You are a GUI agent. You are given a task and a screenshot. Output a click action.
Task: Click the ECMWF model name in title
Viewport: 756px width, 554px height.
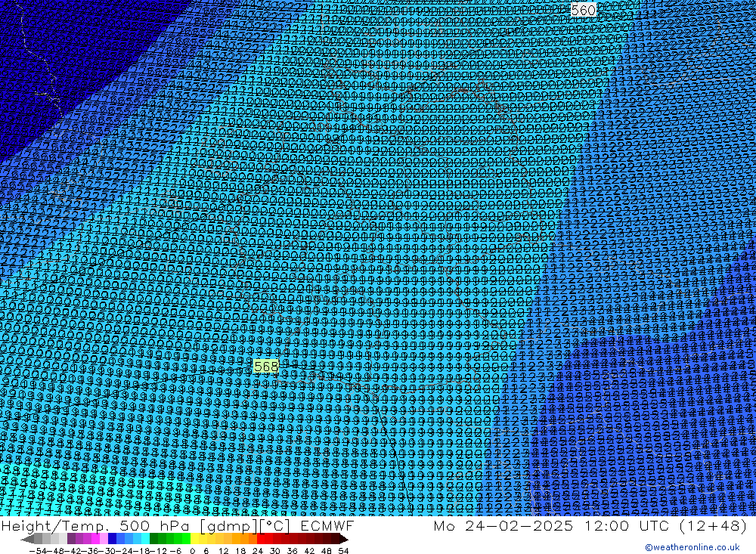[327, 525]
